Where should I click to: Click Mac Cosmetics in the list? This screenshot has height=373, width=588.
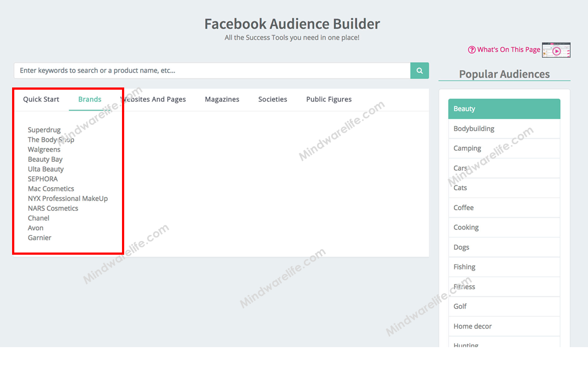[x=51, y=188]
